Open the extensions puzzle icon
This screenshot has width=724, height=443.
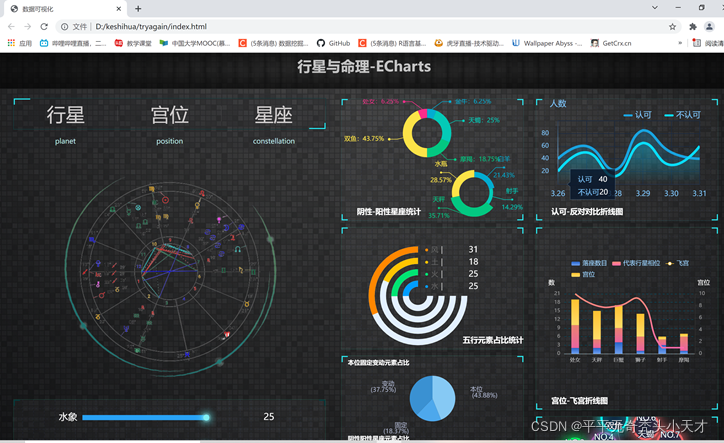[693, 27]
